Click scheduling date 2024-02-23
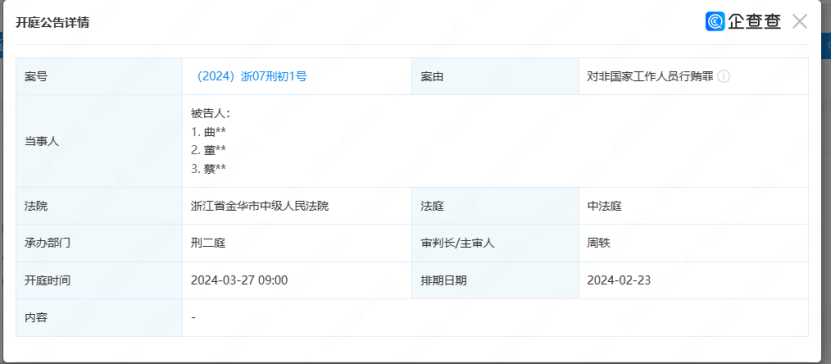This screenshot has height=364, width=831. point(619,280)
